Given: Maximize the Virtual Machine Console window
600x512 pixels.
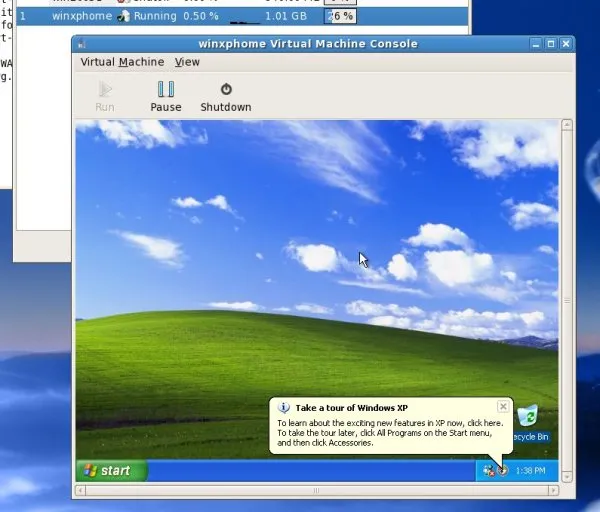Looking at the screenshot, I should tap(551, 44).
